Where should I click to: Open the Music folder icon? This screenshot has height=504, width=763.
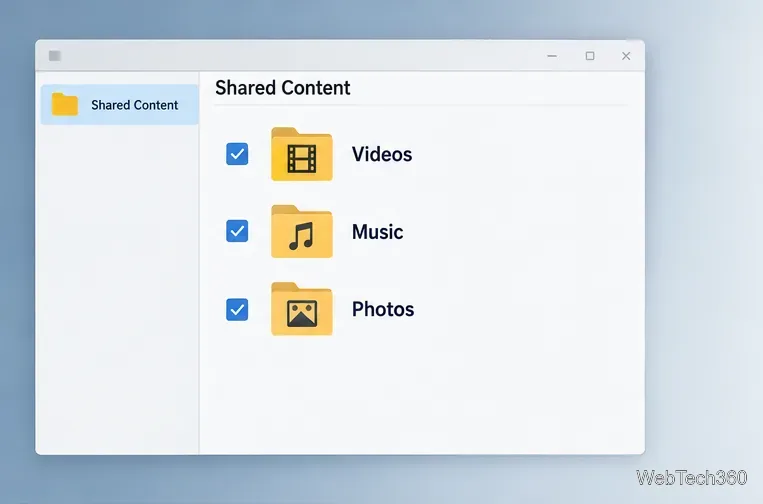tap(302, 232)
